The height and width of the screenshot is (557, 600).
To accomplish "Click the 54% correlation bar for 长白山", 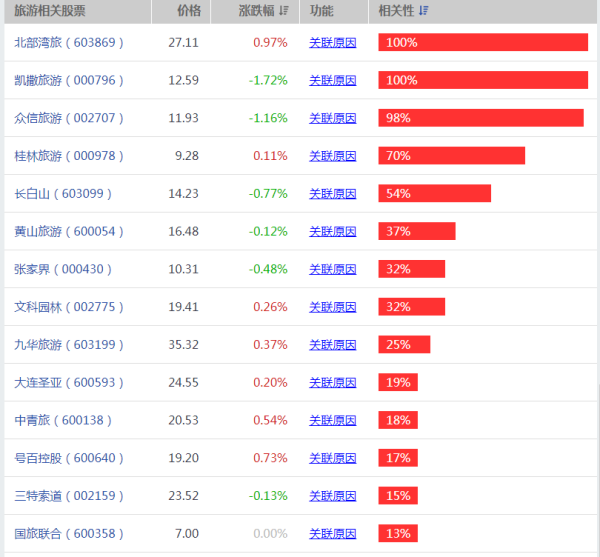I will tap(435, 193).
